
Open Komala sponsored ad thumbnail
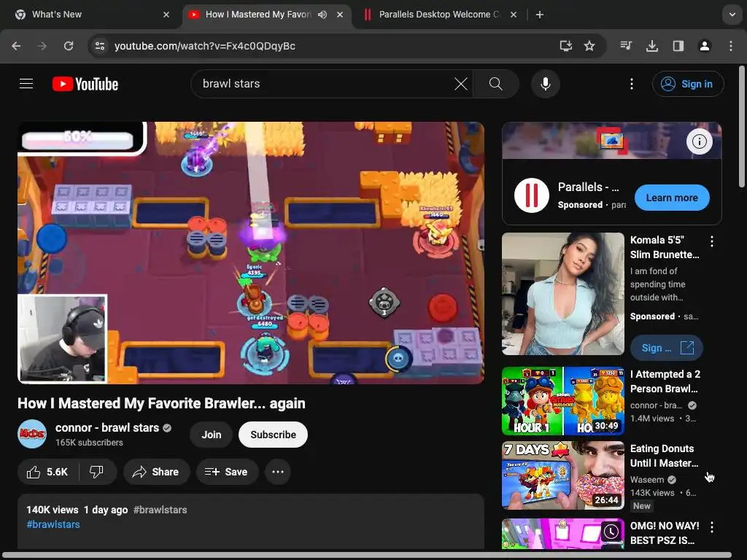click(563, 294)
